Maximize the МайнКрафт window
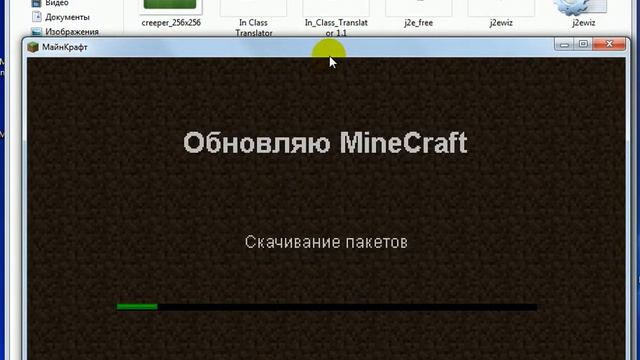This screenshot has width=640, height=360. 583,44
